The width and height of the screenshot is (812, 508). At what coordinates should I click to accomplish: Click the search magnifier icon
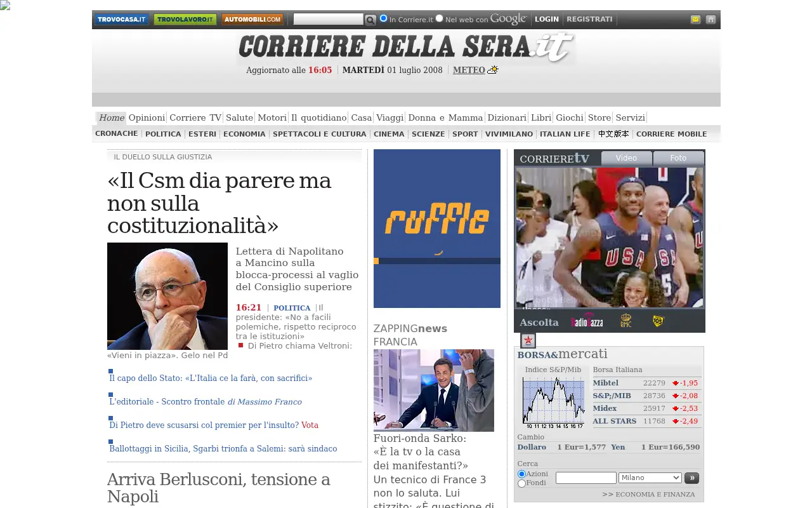coord(370,20)
